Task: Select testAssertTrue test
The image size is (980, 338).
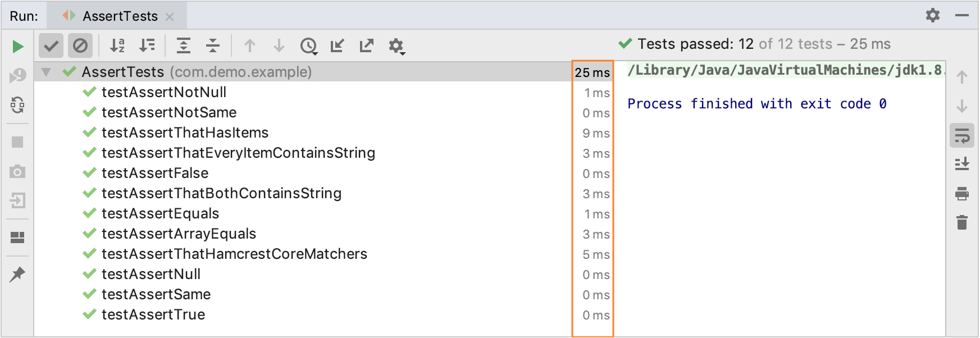Action: click(153, 314)
